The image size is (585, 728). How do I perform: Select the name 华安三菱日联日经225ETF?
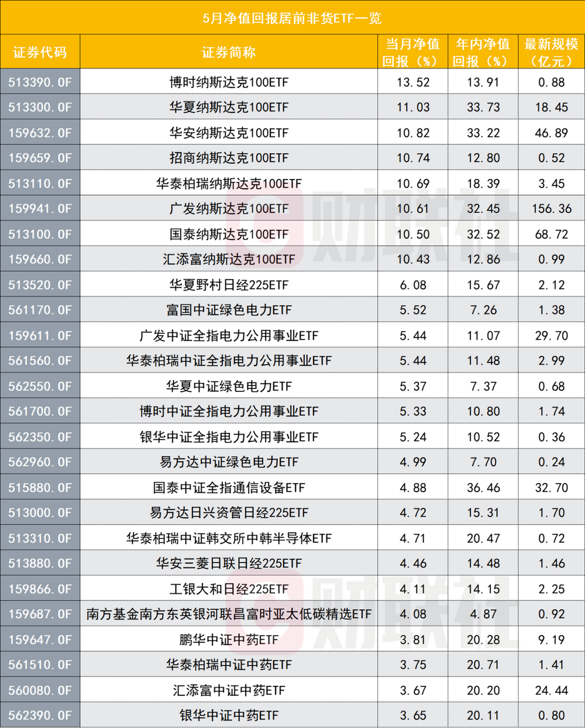click(229, 564)
